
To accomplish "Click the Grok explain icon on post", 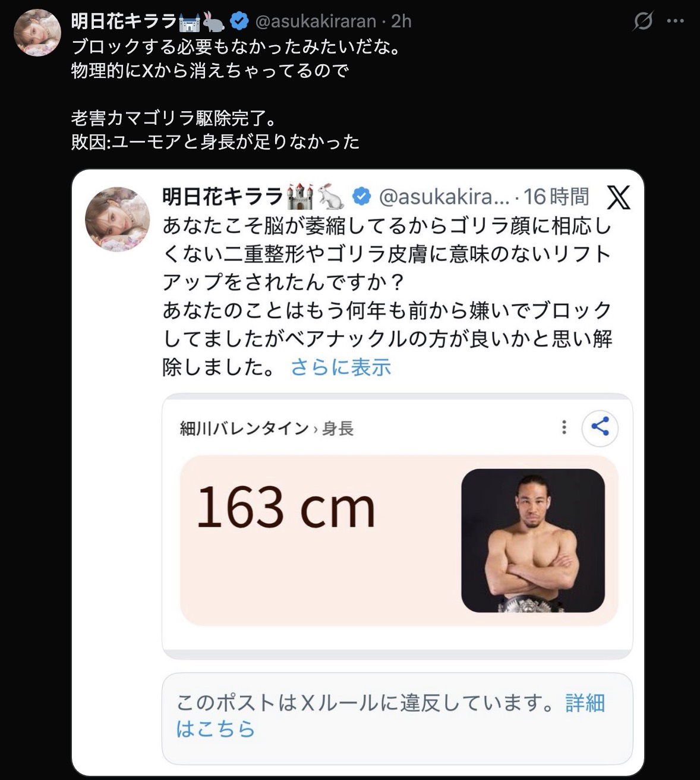I will [x=643, y=22].
